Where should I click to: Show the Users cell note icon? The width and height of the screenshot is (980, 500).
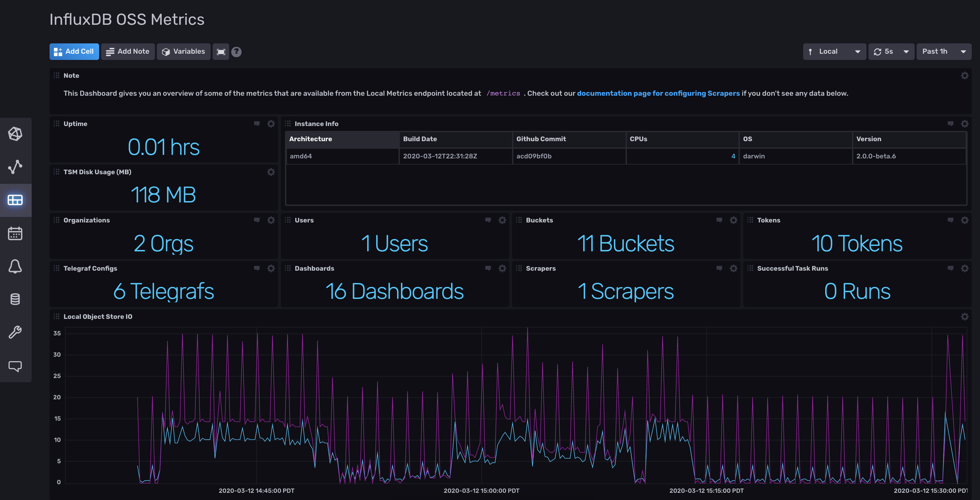(488, 220)
